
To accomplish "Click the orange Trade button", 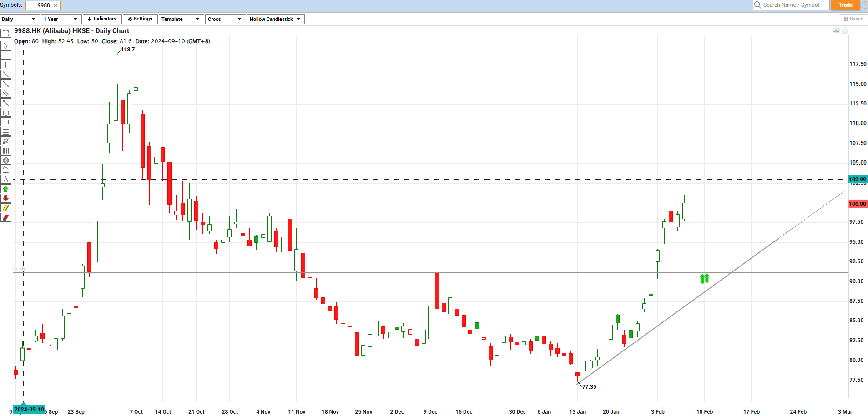I will point(845,5).
